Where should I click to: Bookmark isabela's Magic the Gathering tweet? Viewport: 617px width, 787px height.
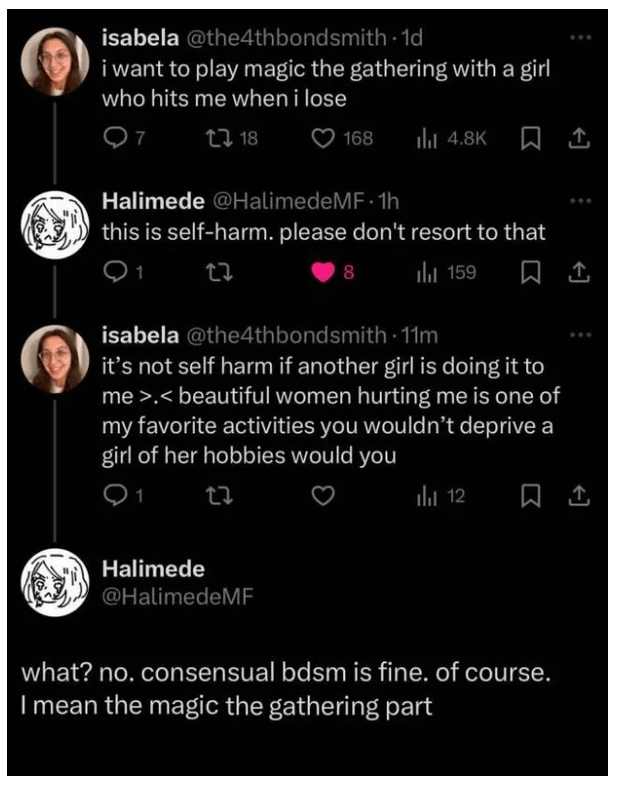[530, 139]
